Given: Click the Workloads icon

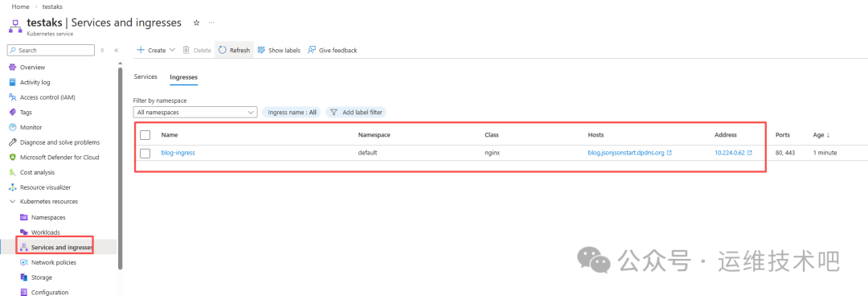Looking at the screenshot, I should coord(24,232).
